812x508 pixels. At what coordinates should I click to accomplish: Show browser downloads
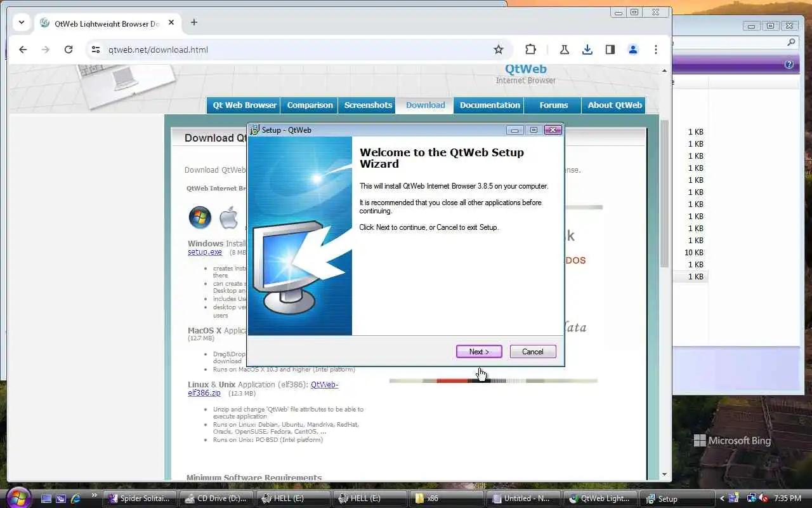pyautogui.click(x=587, y=50)
